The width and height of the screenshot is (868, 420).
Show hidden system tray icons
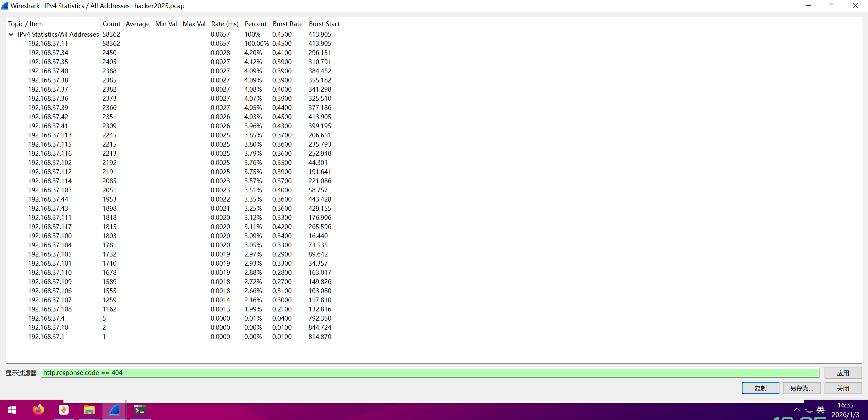(x=796, y=410)
